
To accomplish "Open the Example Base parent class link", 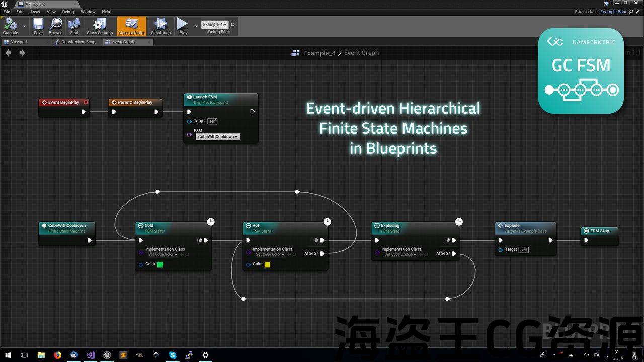I will [613, 12].
